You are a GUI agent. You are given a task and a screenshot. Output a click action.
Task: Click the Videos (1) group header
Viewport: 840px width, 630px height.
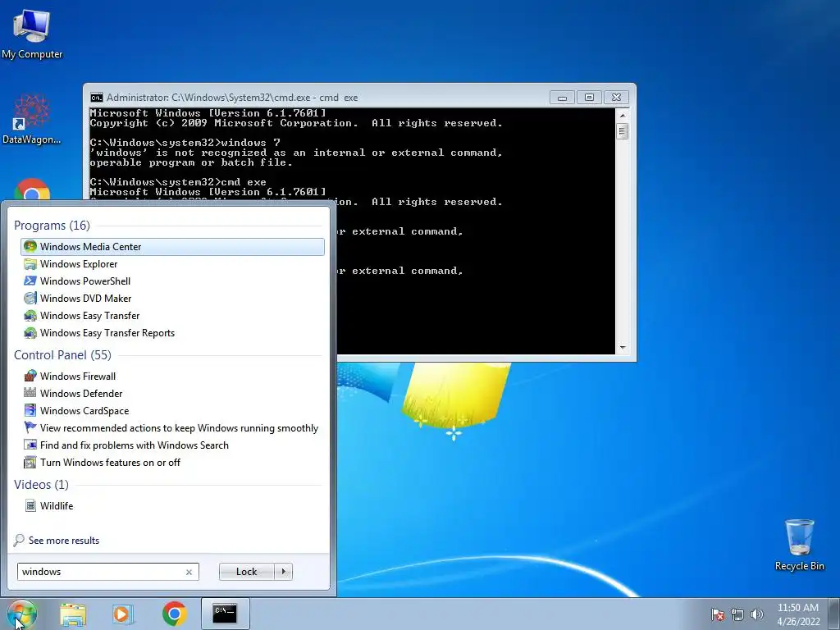41,485
